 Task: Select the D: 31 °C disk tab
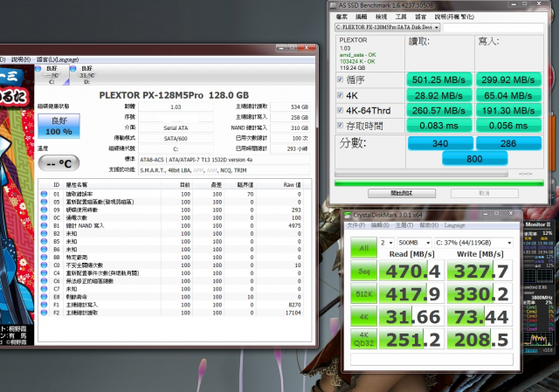click(87, 75)
